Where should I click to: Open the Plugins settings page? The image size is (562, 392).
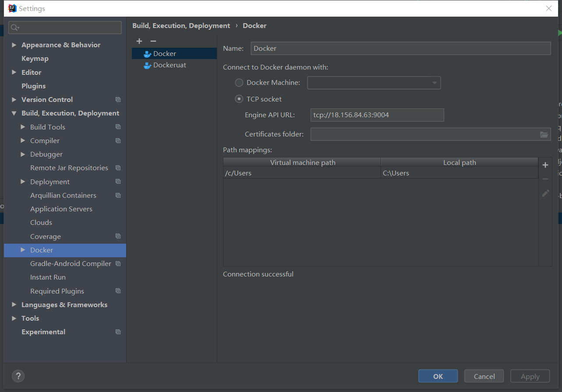pos(34,86)
